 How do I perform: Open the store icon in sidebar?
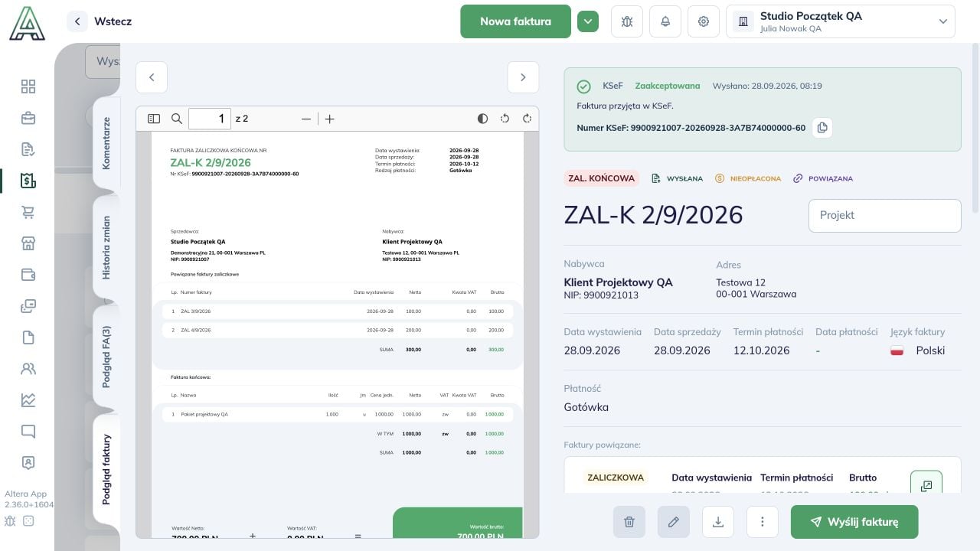pyautogui.click(x=28, y=243)
